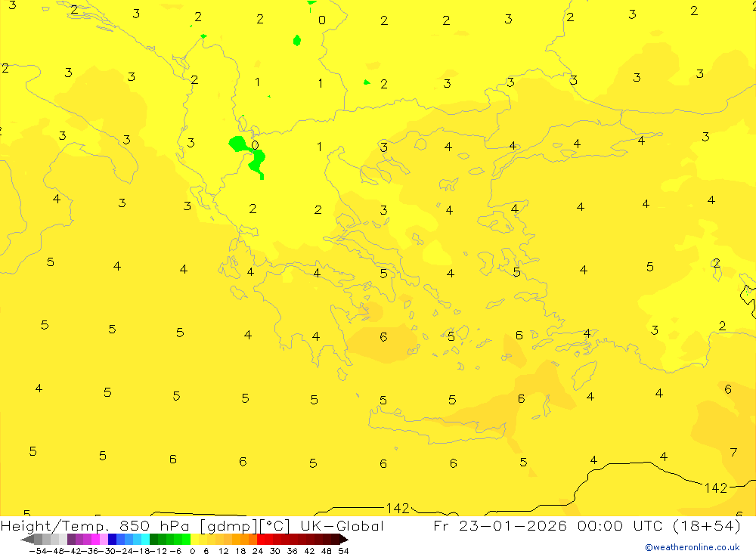Click the '36' legend scale label
756x554 pixels.
[292, 551]
